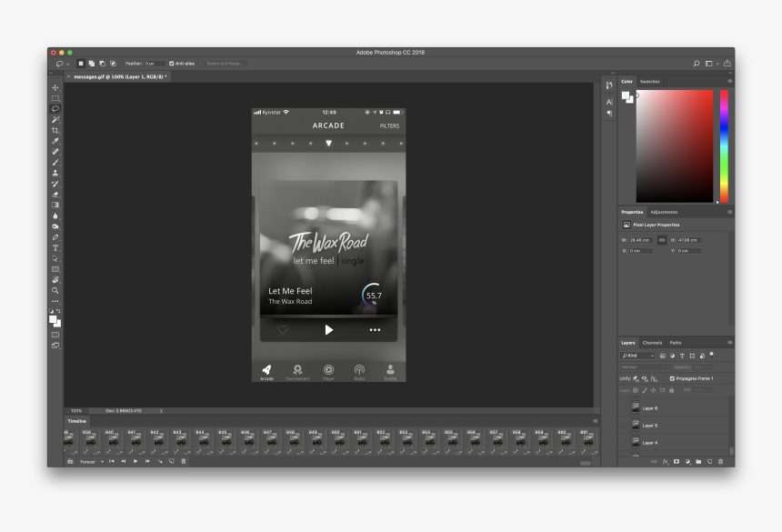Toggle visibility of Layer 4
Screen dimensions: 782x532
pos(624,442)
